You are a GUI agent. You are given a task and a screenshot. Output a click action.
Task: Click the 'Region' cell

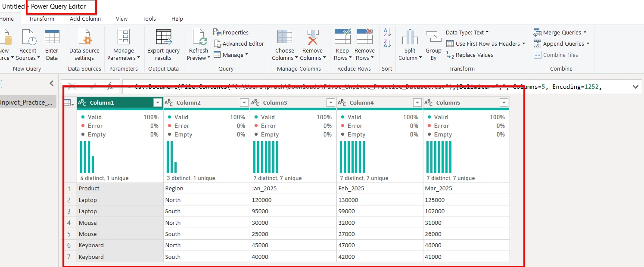coord(207,188)
